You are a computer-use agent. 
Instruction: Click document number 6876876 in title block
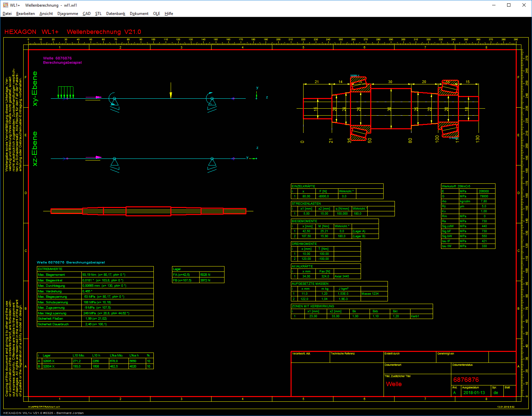[466, 380]
